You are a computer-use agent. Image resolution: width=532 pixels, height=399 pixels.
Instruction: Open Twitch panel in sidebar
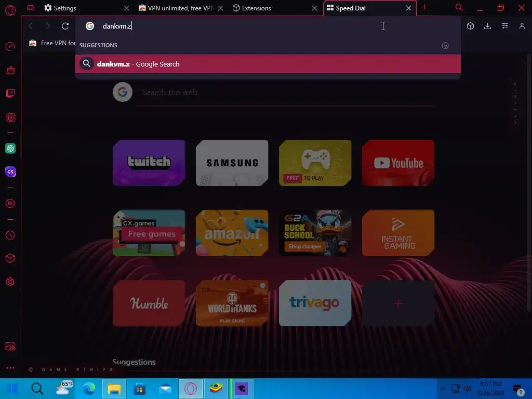coord(10,94)
